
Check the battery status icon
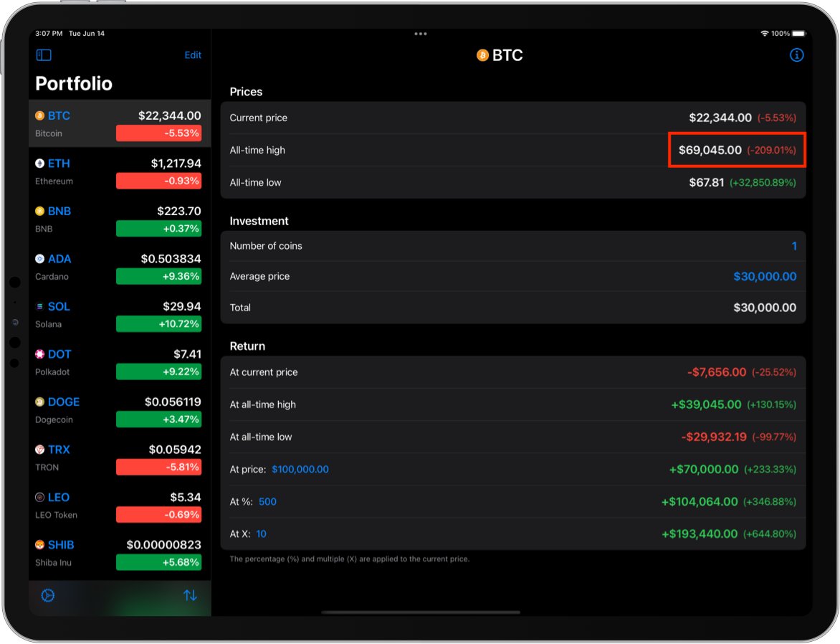(x=798, y=34)
